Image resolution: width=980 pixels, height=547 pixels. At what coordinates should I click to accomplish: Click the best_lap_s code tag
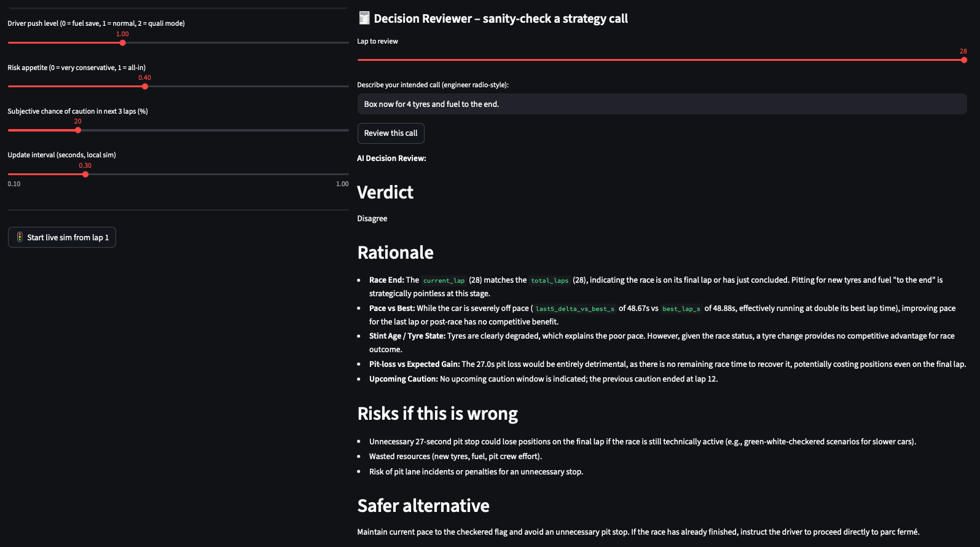[x=681, y=309]
